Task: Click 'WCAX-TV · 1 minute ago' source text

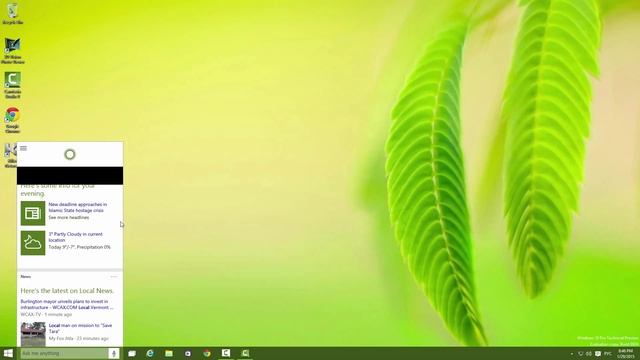Action: [46, 315]
